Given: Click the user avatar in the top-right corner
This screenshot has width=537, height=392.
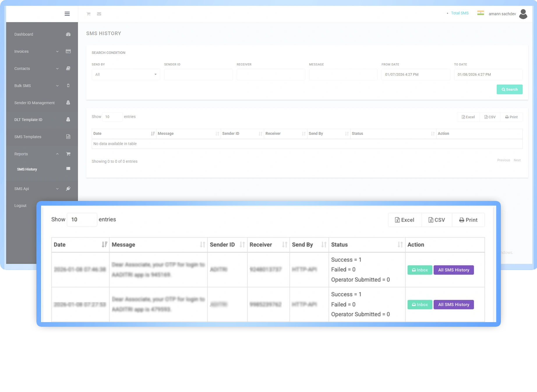Looking at the screenshot, I should [523, 14].
